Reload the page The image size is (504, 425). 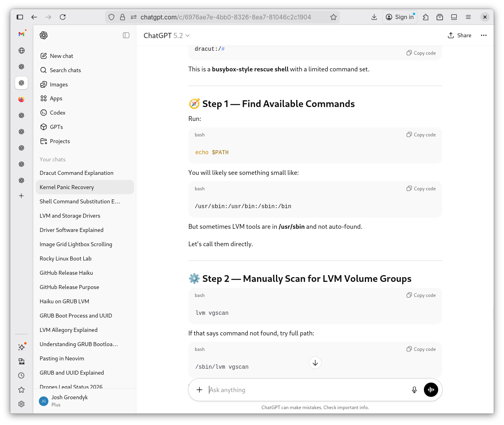pos(63,17)
